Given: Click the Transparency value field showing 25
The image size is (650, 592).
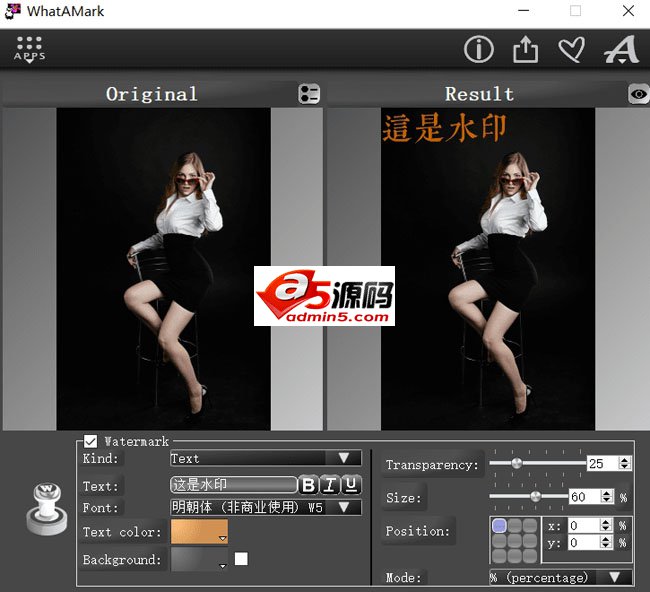Looking at the screenshot, I should (602, 463).
